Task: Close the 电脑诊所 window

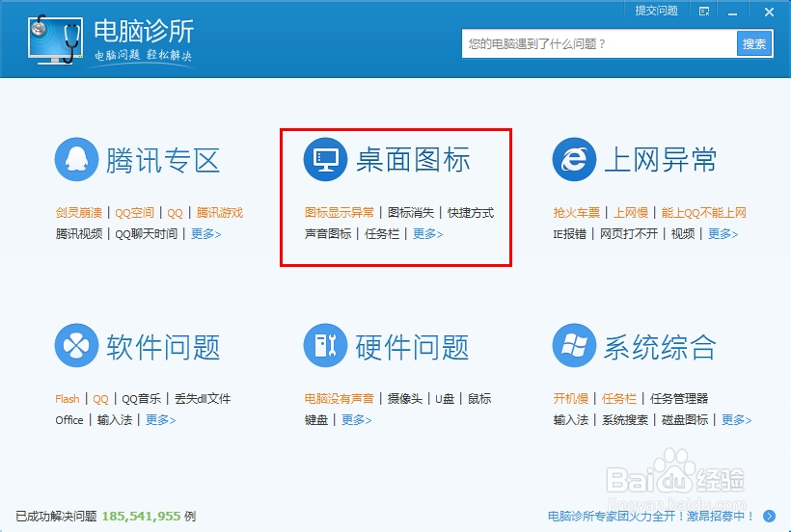Action: click(x=769, y=13)
